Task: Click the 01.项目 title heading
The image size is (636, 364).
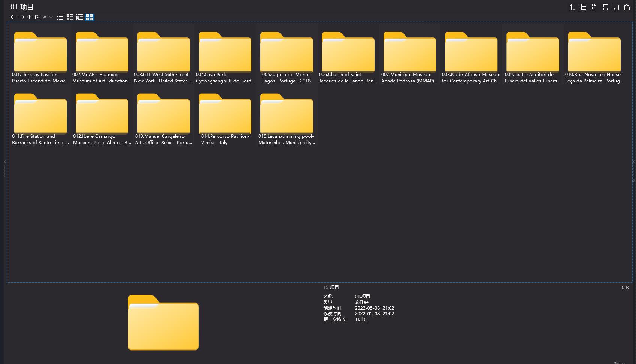Action: [x=22, y=7]
